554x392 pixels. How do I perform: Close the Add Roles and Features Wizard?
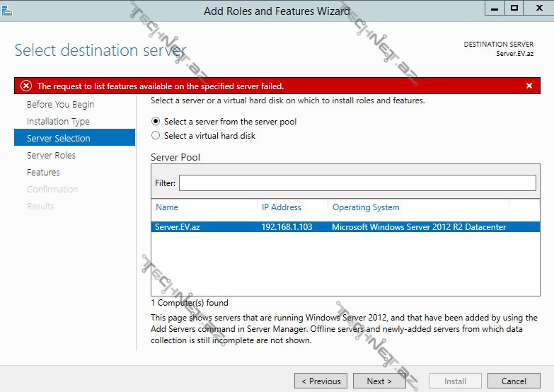pyautogui.click(x=538, y=8)
